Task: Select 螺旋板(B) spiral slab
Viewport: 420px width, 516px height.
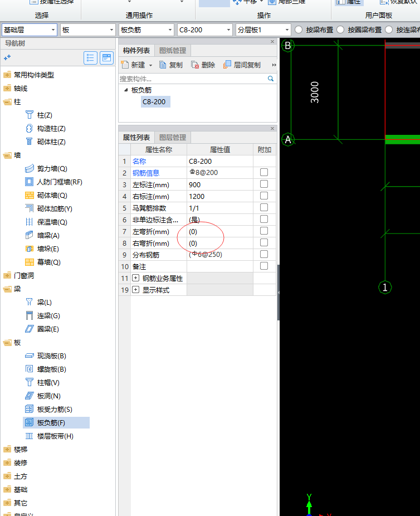Action: click(x=52, y=369)
